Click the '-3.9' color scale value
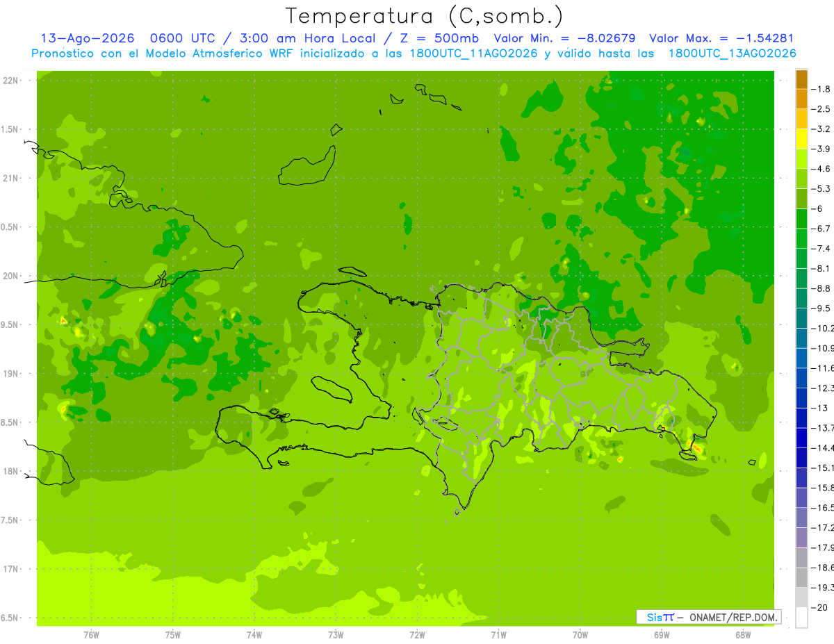This screenshot has height=644, width=834. tap(822, 149)
